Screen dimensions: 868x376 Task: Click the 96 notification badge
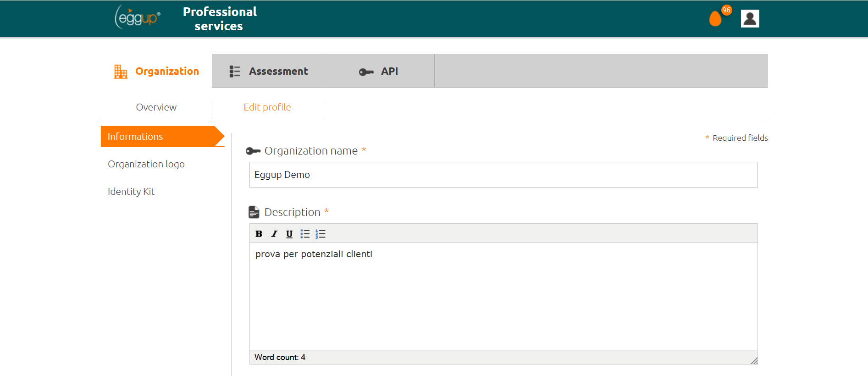726,10
